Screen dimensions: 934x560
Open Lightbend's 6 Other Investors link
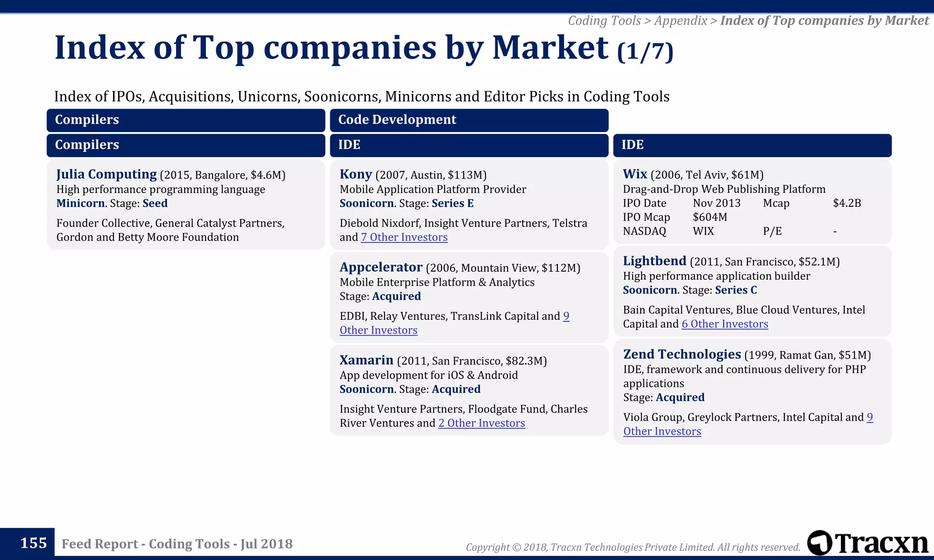tap(725, 324)
